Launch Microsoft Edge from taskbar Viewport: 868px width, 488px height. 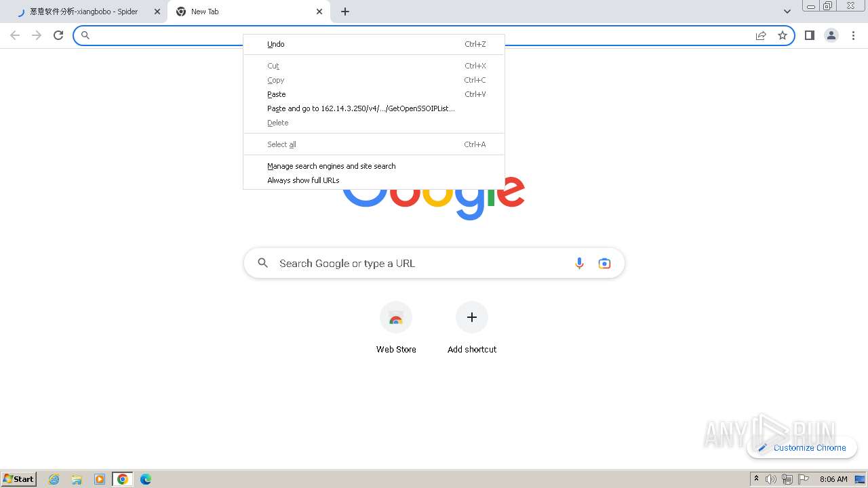tap(146, 479)
